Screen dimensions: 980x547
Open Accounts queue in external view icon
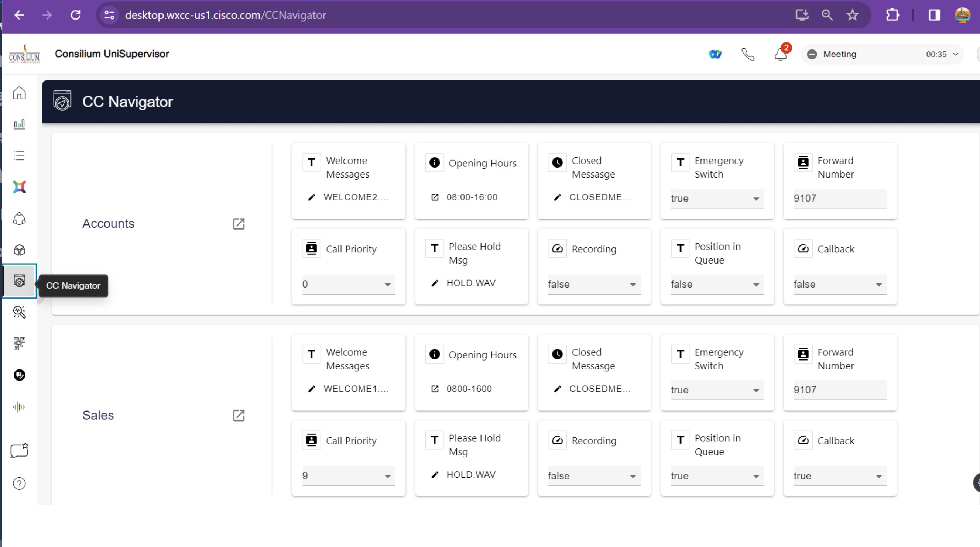(x=239, y=224)
